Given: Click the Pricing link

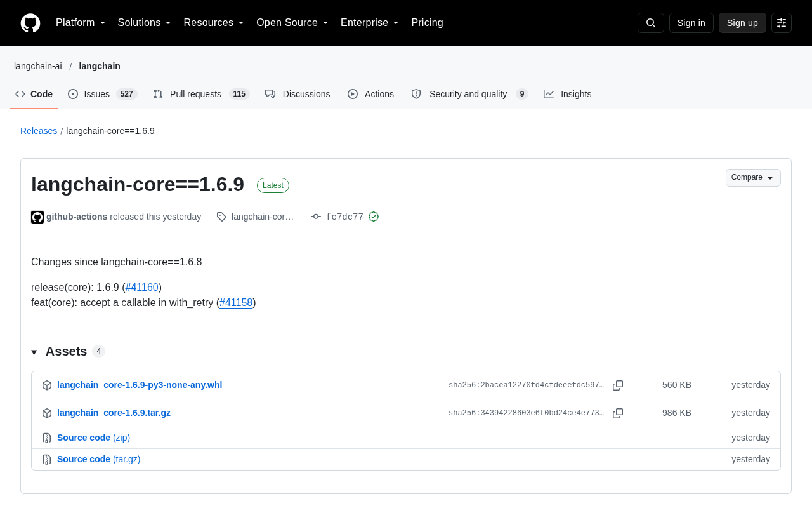Looking at the screenshot, I should point(427,23).
